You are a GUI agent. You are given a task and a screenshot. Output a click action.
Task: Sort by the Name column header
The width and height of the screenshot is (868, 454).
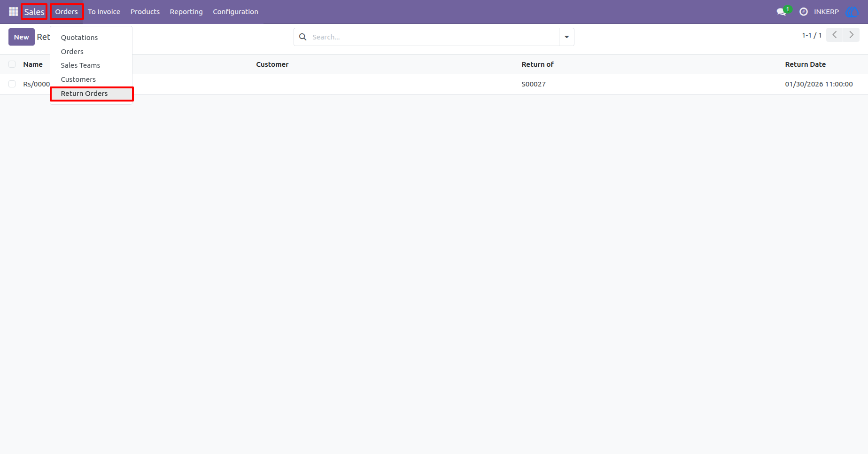(x=33, y=64)
